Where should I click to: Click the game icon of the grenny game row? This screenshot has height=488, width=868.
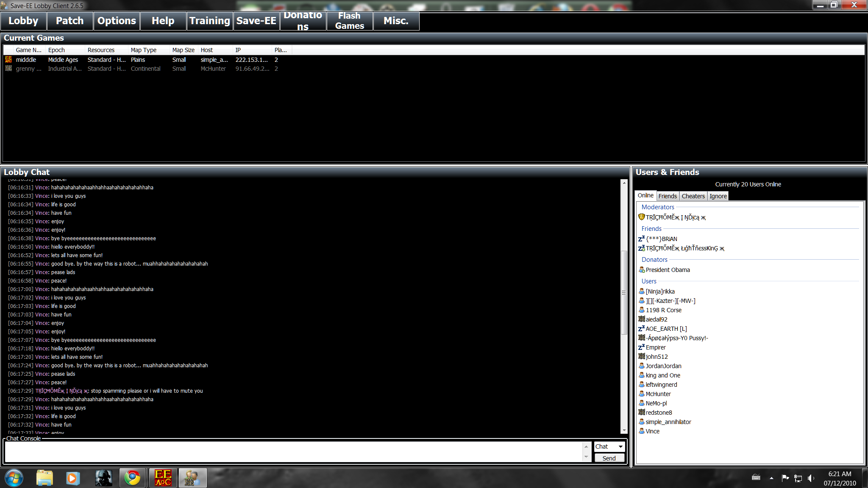8,69
